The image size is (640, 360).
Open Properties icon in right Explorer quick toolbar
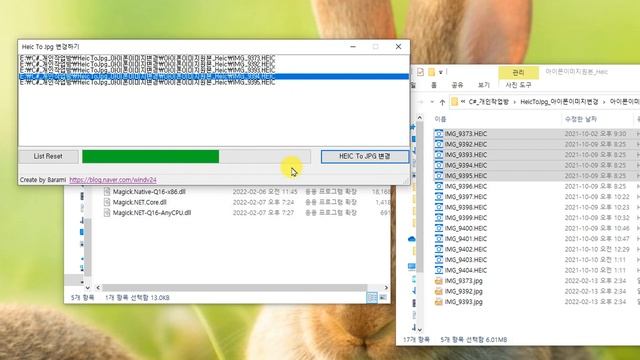pyautogui.click(x=420, y=72)
